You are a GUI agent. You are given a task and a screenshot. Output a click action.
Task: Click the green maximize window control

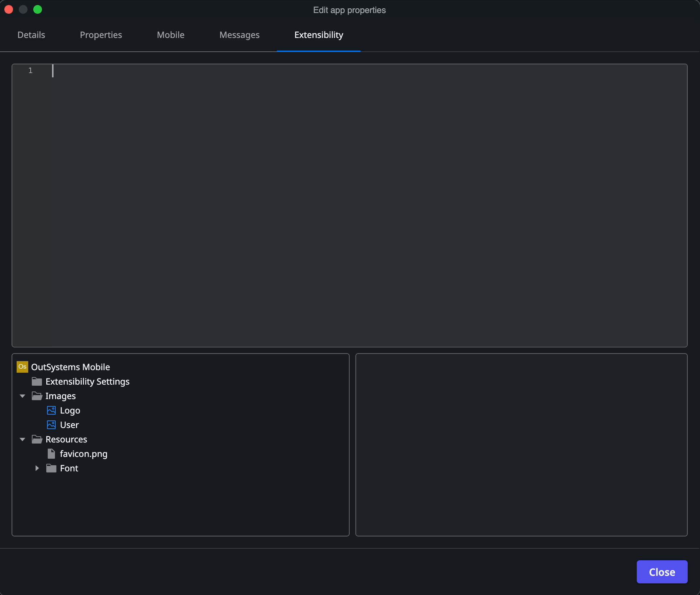(x=38, y=9)
